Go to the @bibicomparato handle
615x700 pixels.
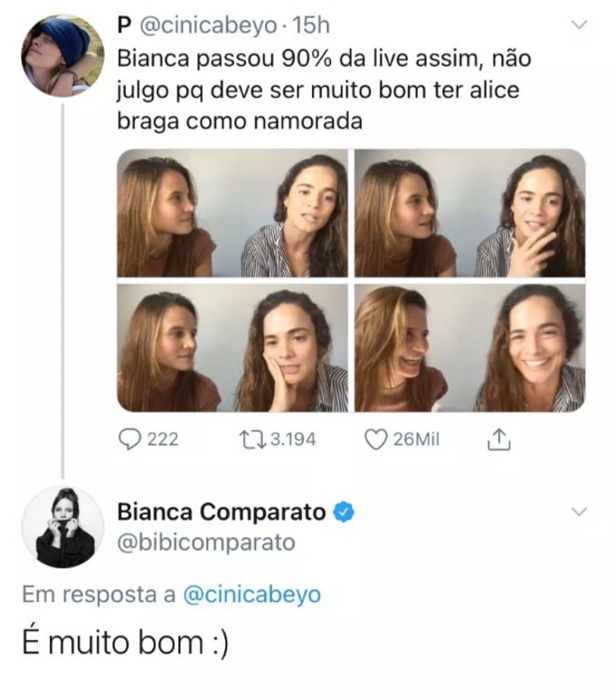(205, 543)
